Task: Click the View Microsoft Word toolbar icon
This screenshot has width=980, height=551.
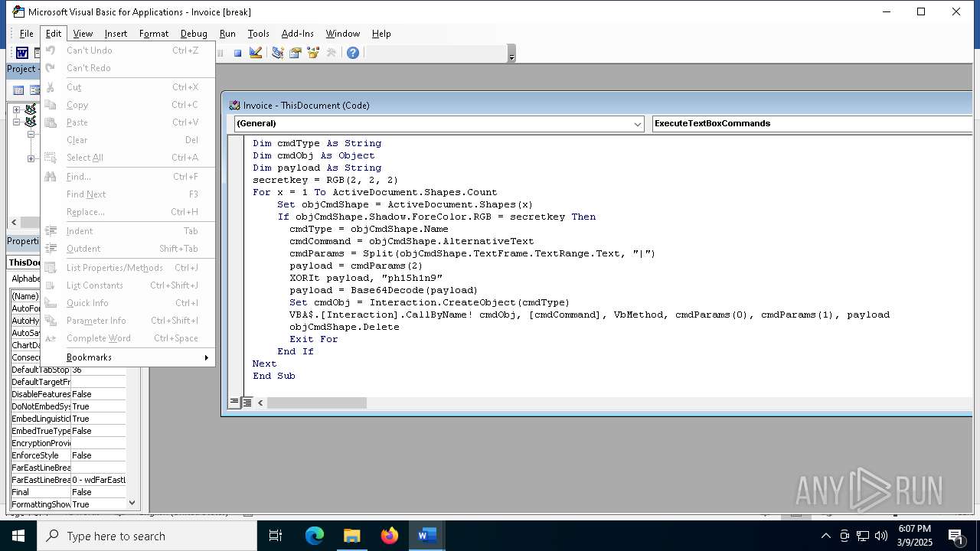Action: pos(22,53)
